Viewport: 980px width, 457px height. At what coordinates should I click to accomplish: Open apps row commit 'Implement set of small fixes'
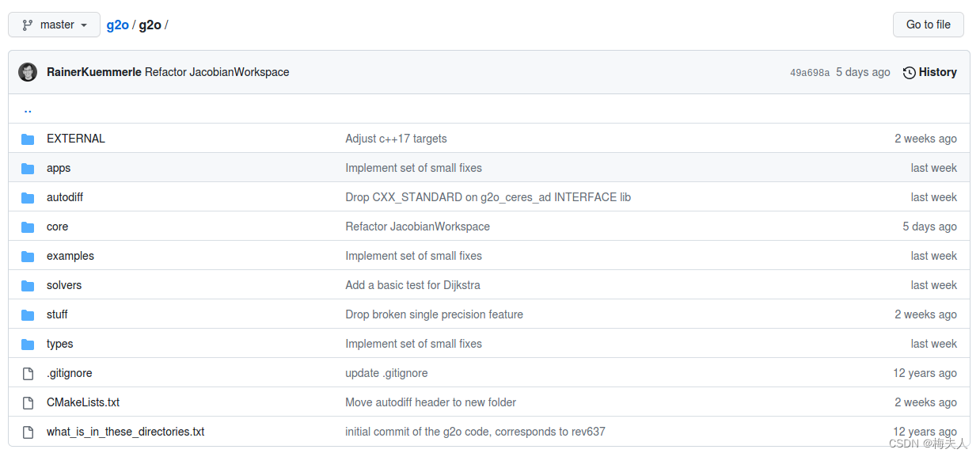point(413,168)
